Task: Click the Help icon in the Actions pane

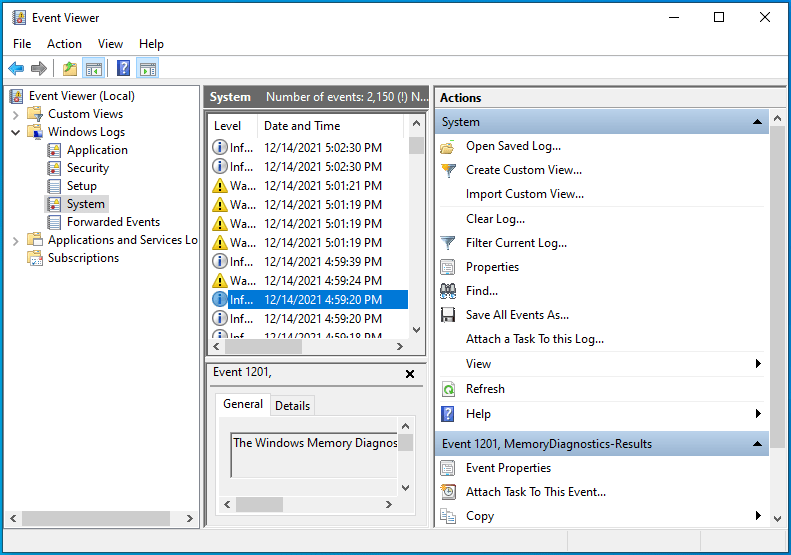Action: coord(448,414)
